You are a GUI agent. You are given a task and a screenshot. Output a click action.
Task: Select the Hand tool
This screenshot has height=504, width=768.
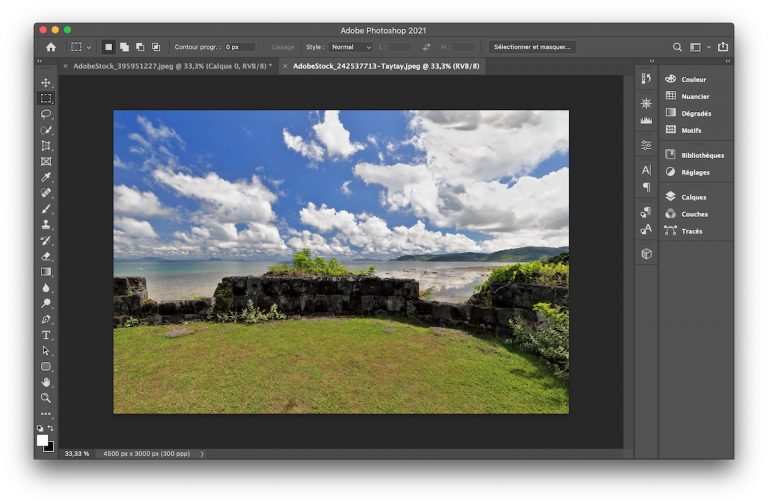tap(46, 382)
